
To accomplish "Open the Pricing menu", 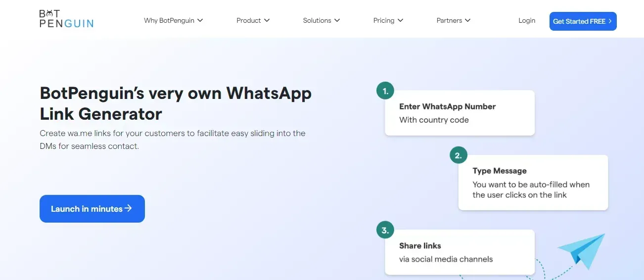I will click(x=388, y=20).
